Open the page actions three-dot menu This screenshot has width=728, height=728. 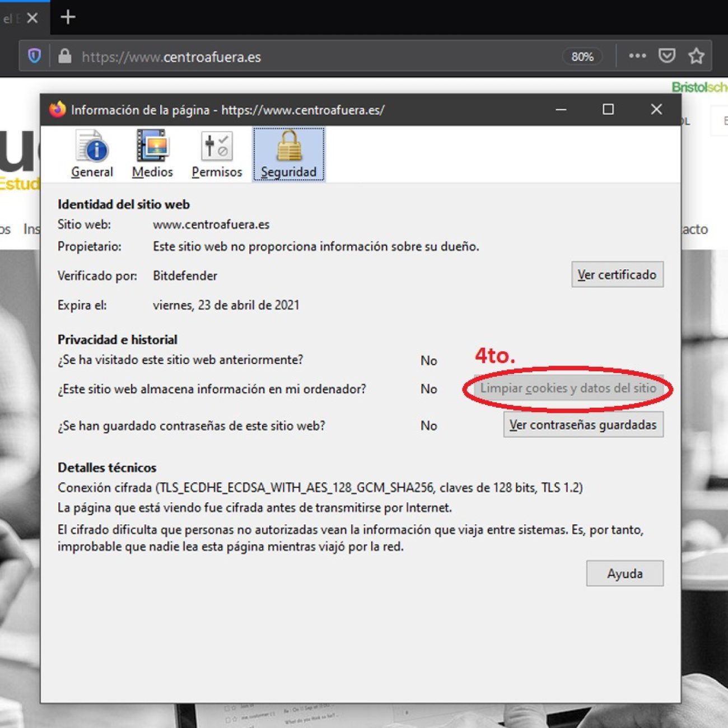pyautogui.click(x=637, y=56)
